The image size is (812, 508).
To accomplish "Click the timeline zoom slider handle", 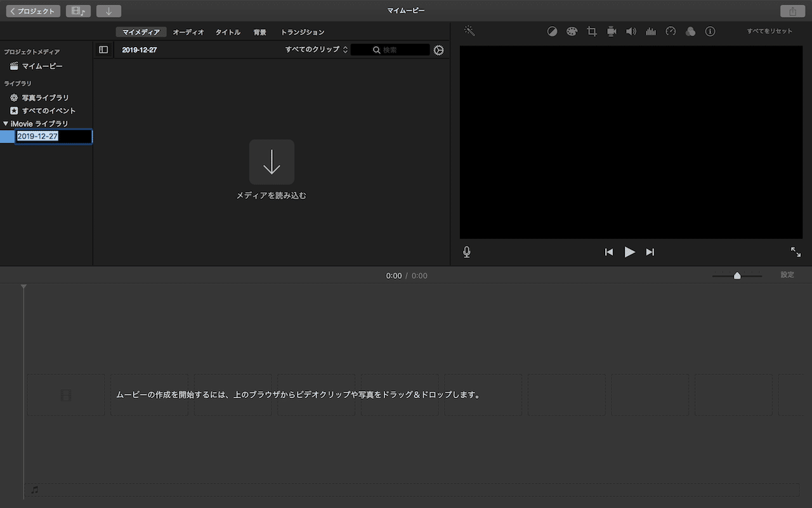I will 737,276.
